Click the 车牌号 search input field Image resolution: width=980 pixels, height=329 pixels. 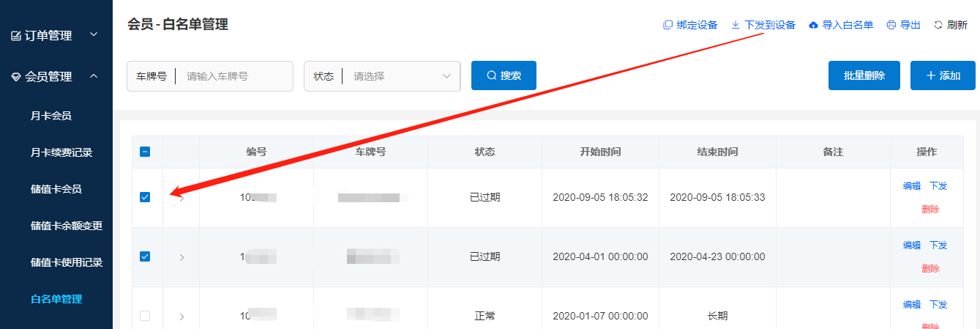pyautogui.click(x=234, y=76)
